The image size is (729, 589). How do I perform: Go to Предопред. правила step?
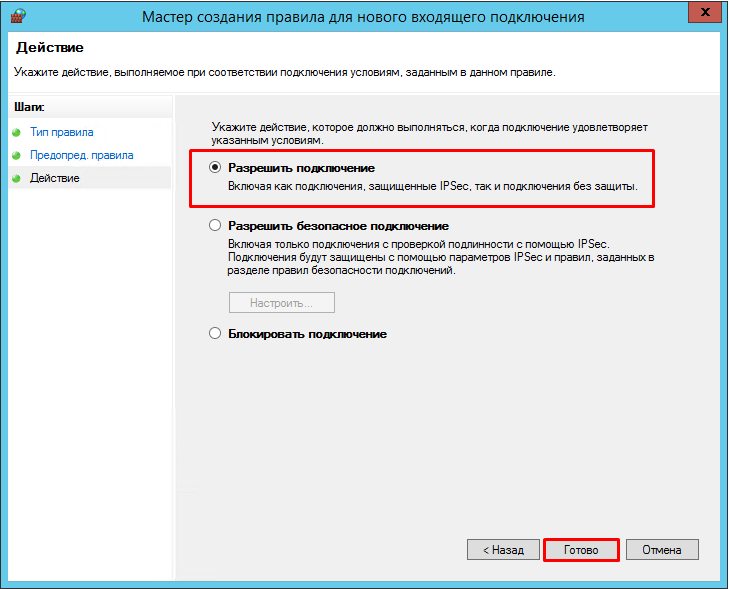coord(82,155)
